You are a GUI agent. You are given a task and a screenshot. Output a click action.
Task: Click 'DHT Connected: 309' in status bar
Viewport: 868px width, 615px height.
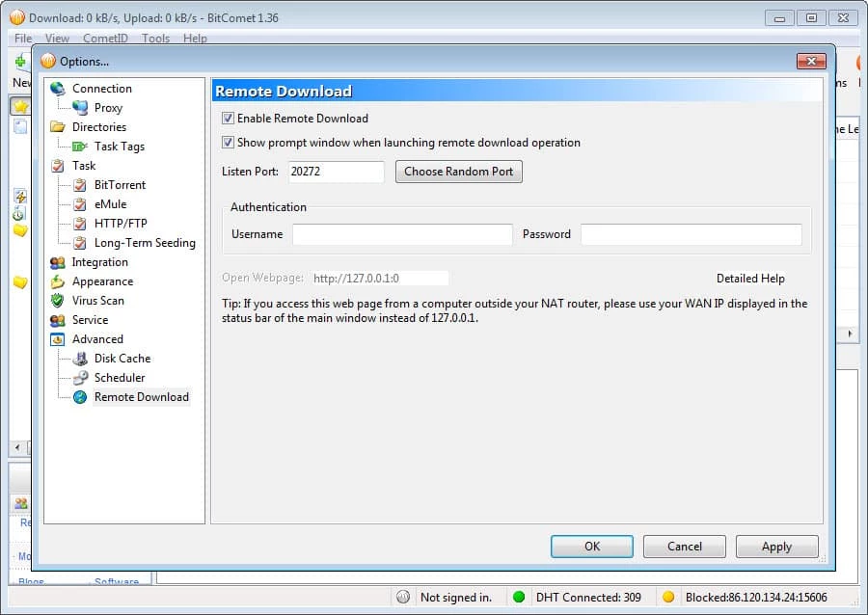tap(588, 598)
